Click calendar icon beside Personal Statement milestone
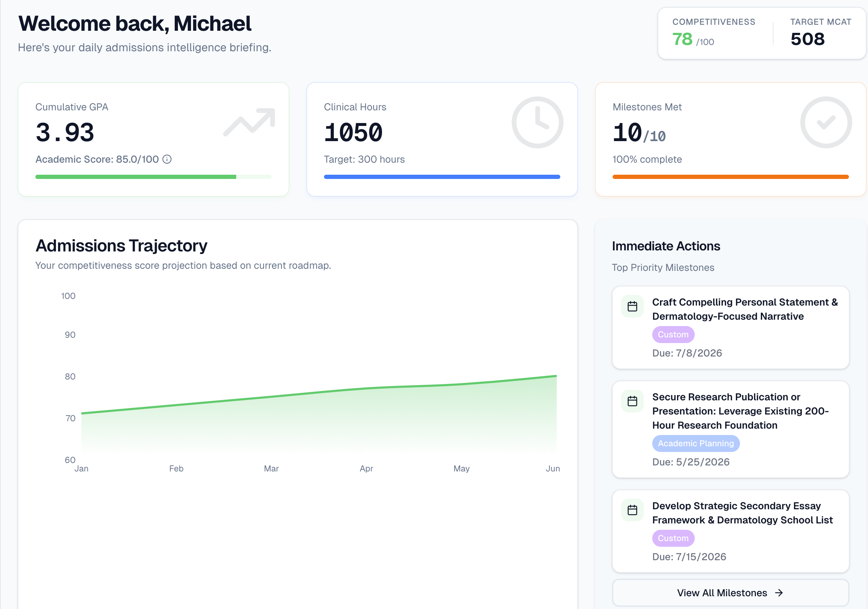868x609 pixels. click(x=632, y=306)
